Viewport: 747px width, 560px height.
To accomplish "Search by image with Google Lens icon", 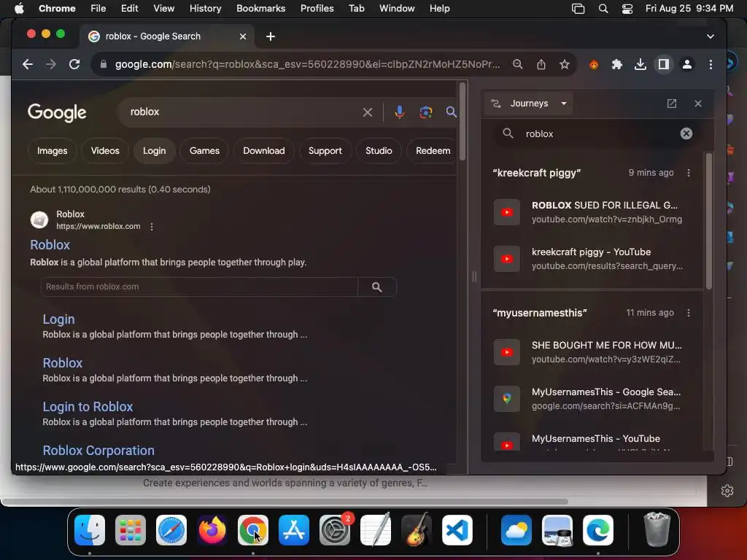I will pos(426,112).
